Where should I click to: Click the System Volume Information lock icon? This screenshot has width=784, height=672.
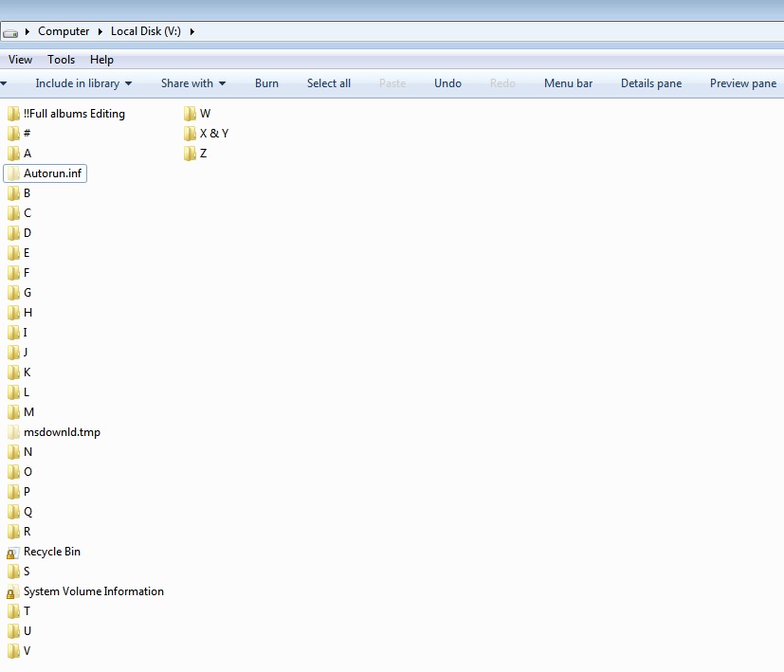click(x=12, y=592)
